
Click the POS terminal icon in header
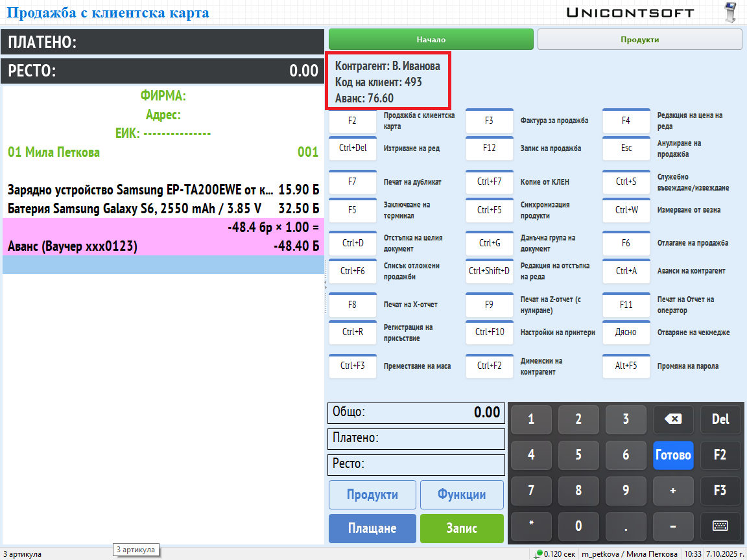point(729,12)
